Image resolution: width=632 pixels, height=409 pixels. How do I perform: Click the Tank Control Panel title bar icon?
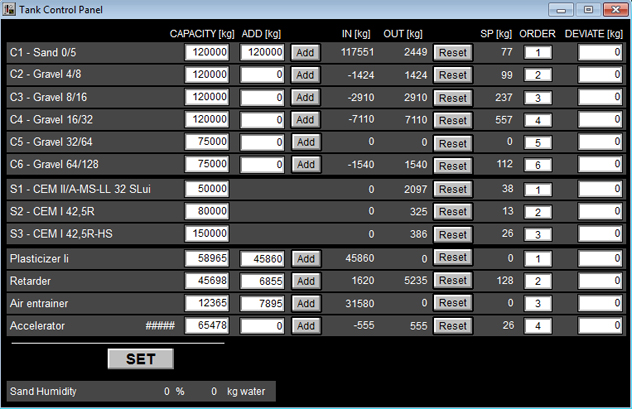[x=9, y=9]
